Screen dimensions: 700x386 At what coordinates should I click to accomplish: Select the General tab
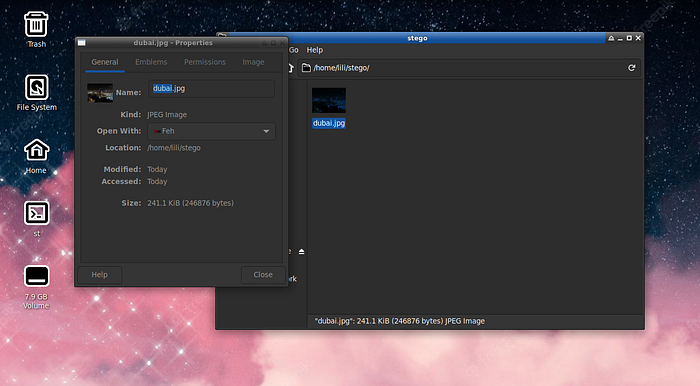[x=105, y=62]
